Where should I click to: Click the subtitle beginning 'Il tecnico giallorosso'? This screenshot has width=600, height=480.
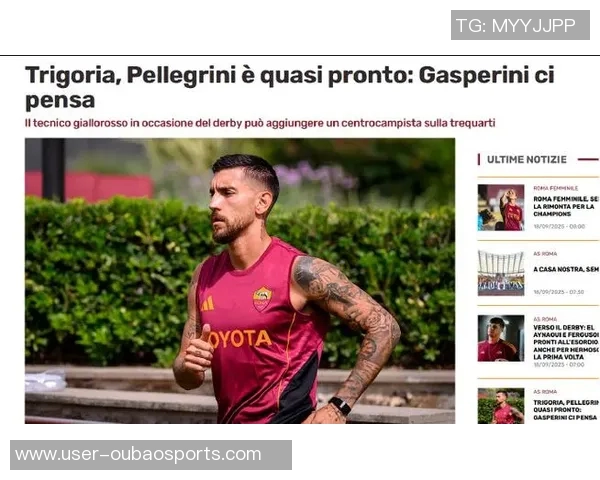260,123
